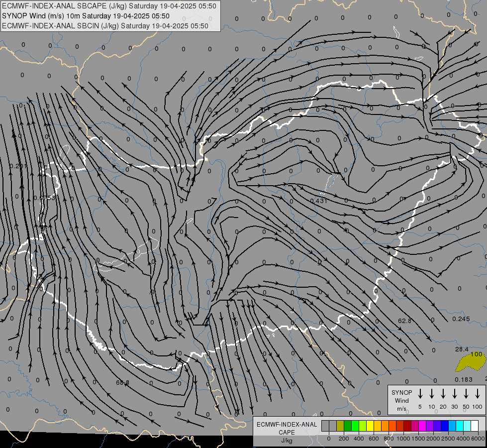
Task: Click the CAPE label in the color legend
Action: [287, 433]
